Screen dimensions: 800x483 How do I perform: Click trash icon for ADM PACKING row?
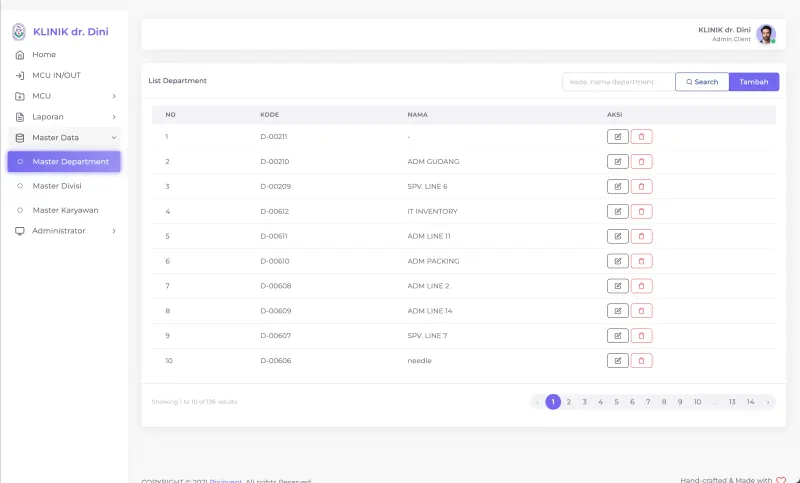coord(641,261)
